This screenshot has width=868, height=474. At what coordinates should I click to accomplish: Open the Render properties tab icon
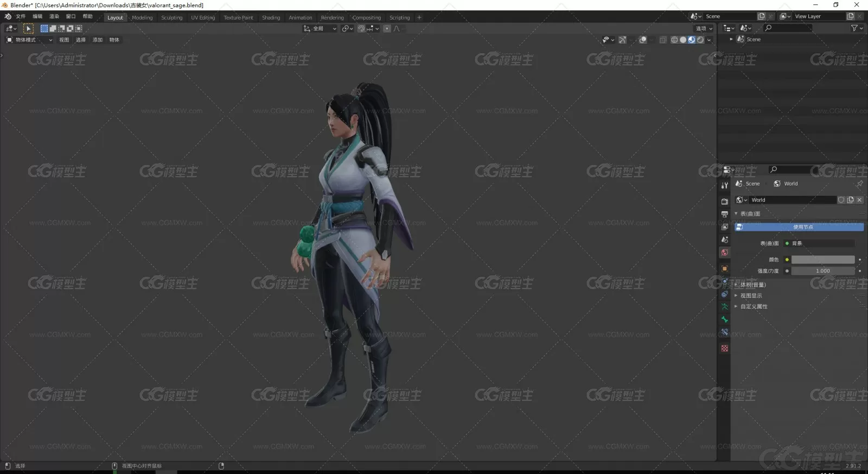[x=724, y=201]
